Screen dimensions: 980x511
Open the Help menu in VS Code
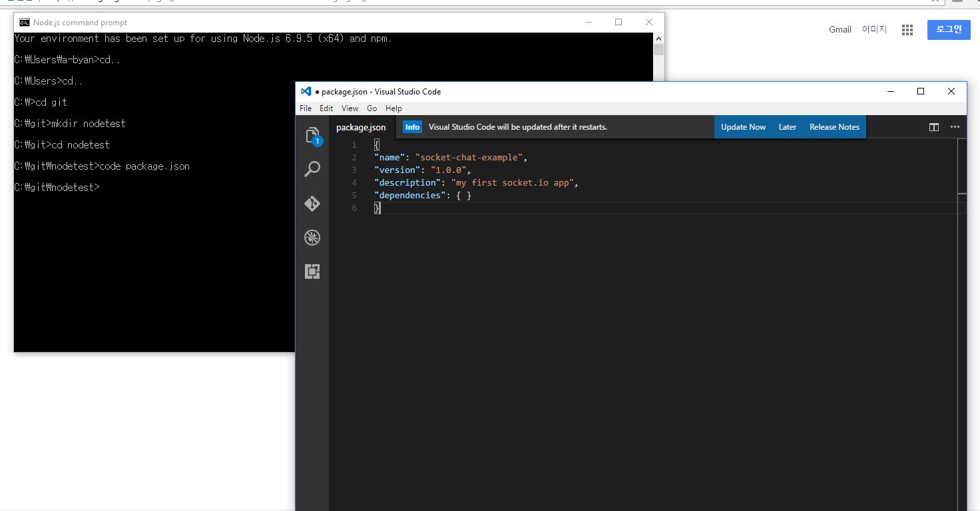393,108
